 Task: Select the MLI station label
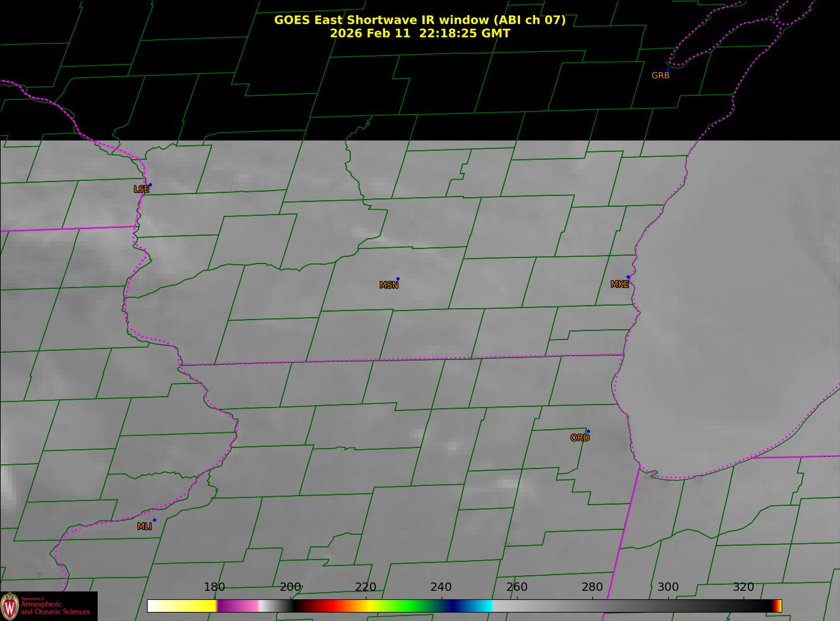click(x=145, y=526)
